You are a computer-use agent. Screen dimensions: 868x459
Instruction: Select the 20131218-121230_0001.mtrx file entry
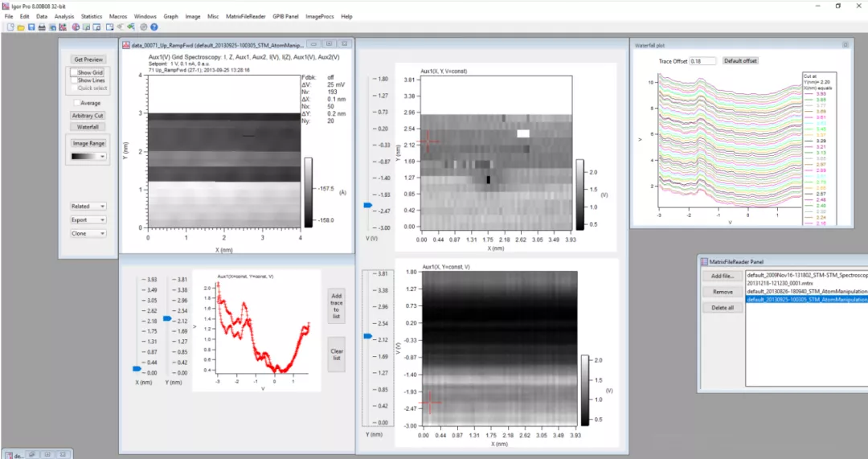click(x=807, y=283)
